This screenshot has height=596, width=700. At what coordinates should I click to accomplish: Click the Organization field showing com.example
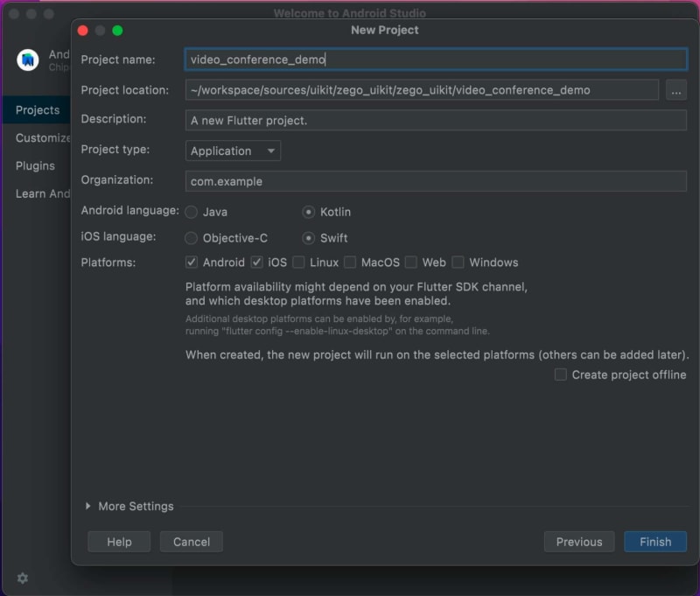tap(436, 181)
